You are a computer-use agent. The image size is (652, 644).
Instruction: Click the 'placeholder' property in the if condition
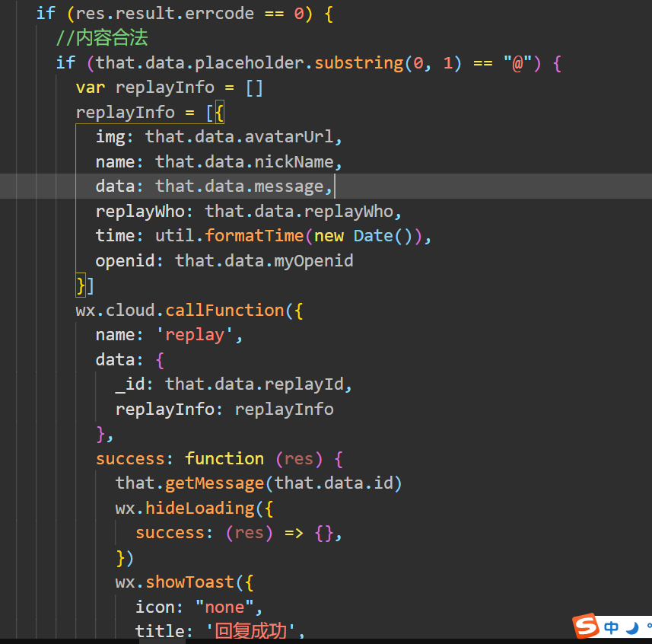coord(249,63)
